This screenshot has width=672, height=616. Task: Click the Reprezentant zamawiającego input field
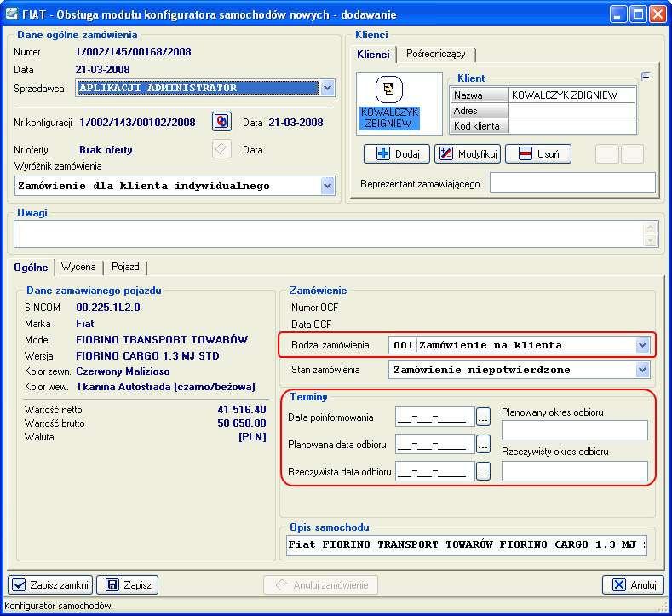572,183
